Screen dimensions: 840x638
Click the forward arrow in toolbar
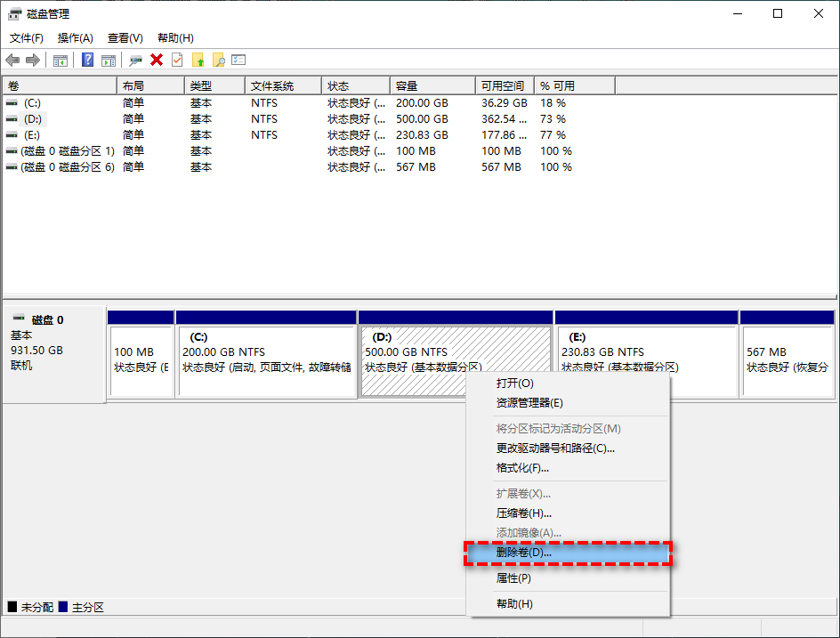coord(33,60)
